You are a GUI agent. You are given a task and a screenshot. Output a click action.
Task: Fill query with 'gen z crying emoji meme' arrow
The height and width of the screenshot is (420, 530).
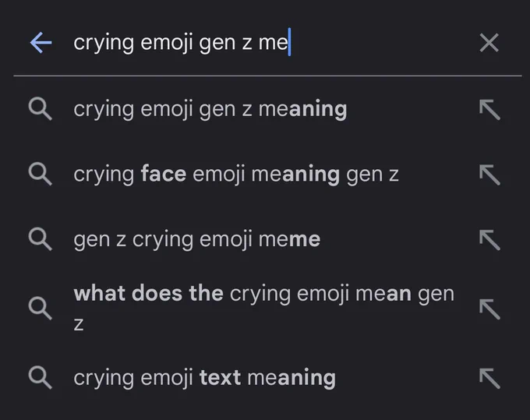[x=489, y=239]
